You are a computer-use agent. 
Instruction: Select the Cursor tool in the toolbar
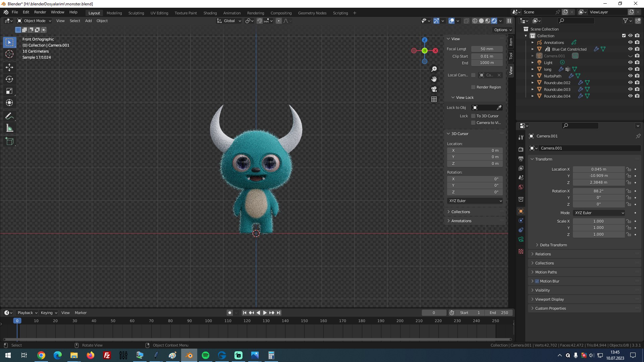[9, 54]
